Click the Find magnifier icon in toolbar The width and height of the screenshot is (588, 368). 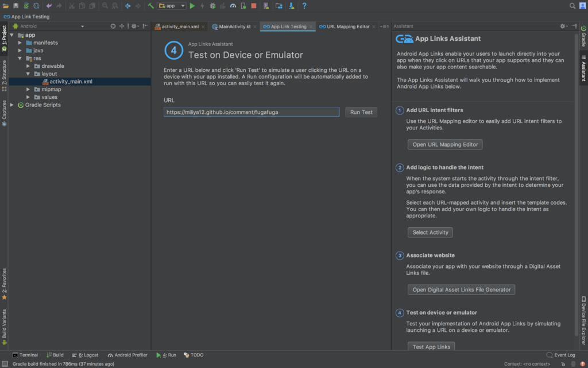click(x=105, y=6)
